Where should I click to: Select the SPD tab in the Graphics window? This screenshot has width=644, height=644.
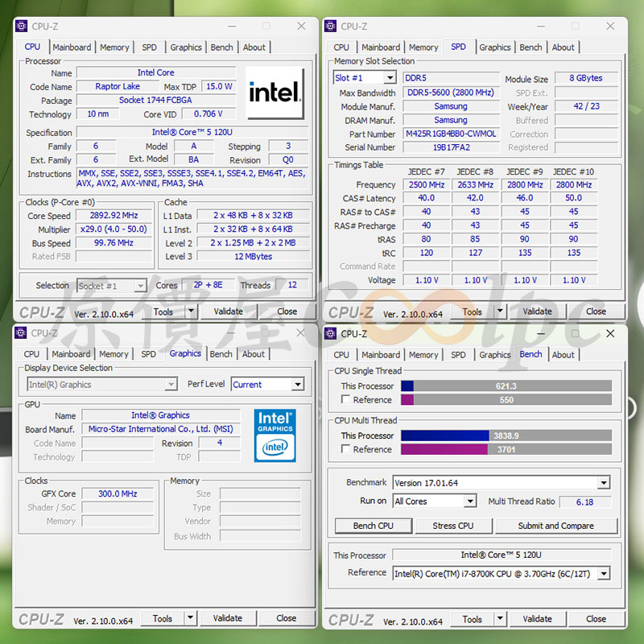point(148,354)
